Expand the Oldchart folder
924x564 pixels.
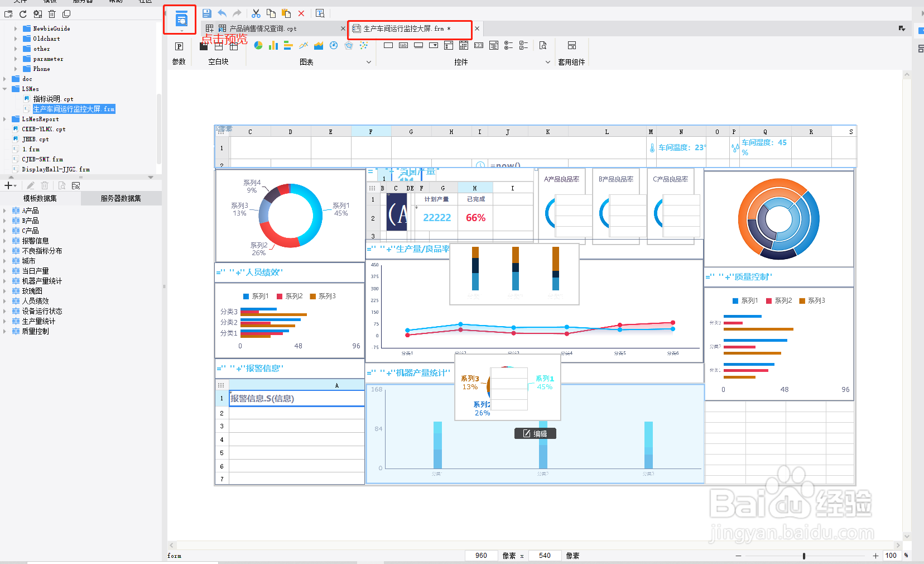(16, 39)
